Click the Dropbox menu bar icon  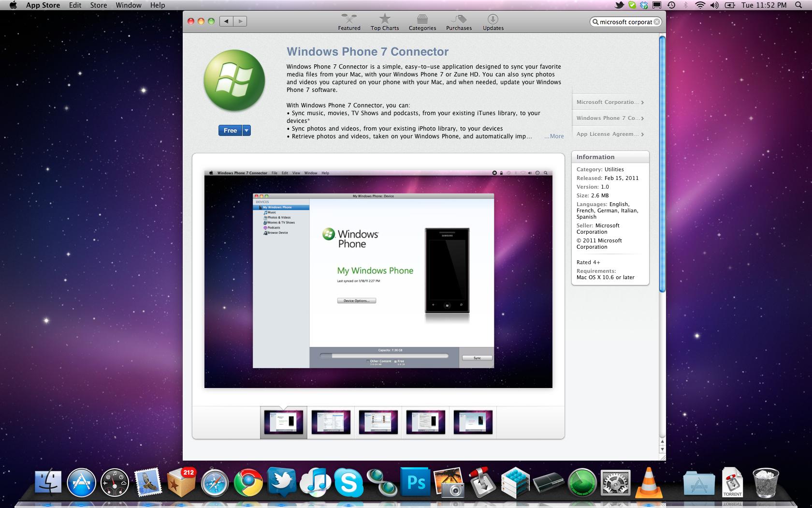[x=644, y=5]
